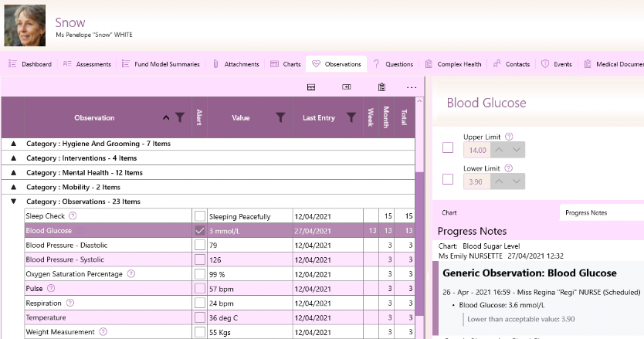Toggle alert for Oxygen Saturation Percentage
Screen dimensions: 644x339
(199, 274)
